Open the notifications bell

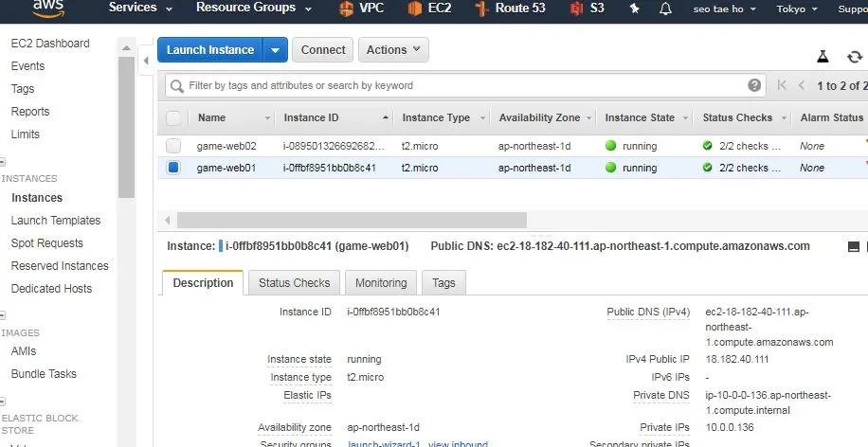pyautogui.click(x=666, y=9)
